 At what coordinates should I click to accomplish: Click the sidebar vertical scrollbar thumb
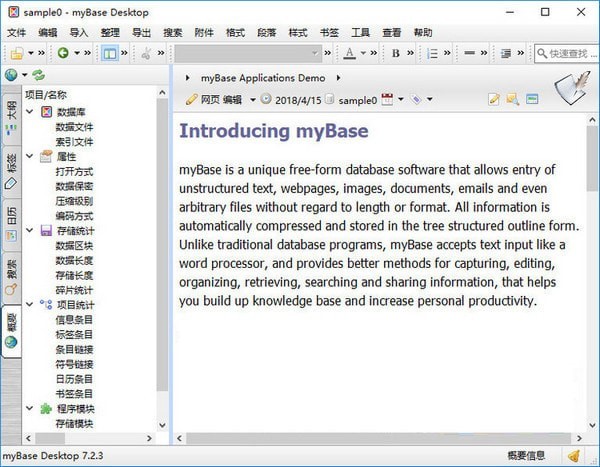coord(162,245)
